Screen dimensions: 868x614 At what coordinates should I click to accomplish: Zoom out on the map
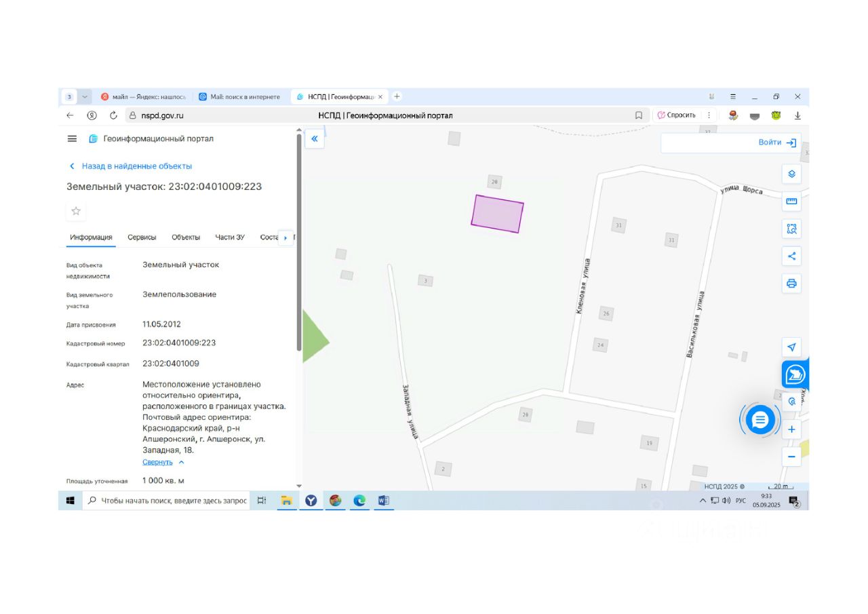(791, 457)
